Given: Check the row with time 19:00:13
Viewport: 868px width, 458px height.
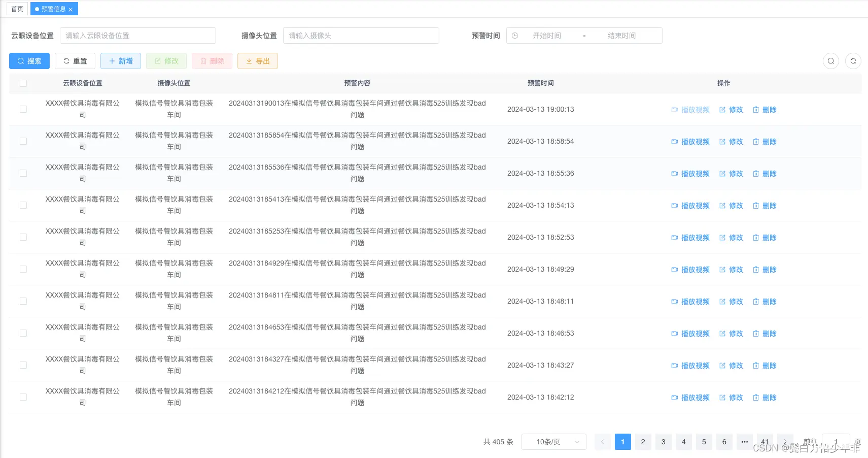Looking at the screenshot, I should (23, 109).
